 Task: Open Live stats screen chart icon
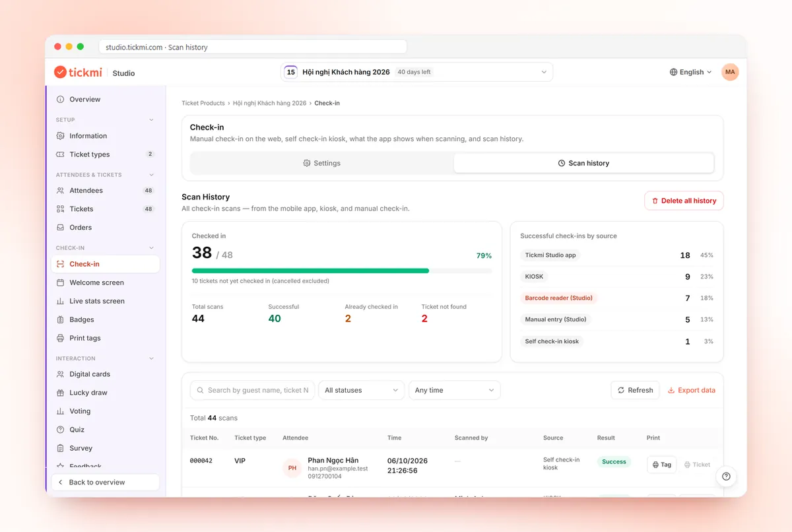tap(61, 301)
